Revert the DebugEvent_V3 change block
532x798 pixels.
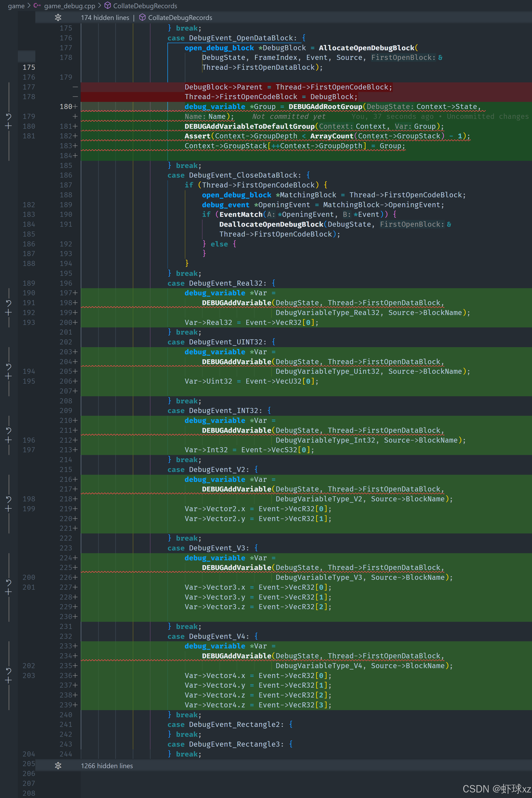click(8, 583)
